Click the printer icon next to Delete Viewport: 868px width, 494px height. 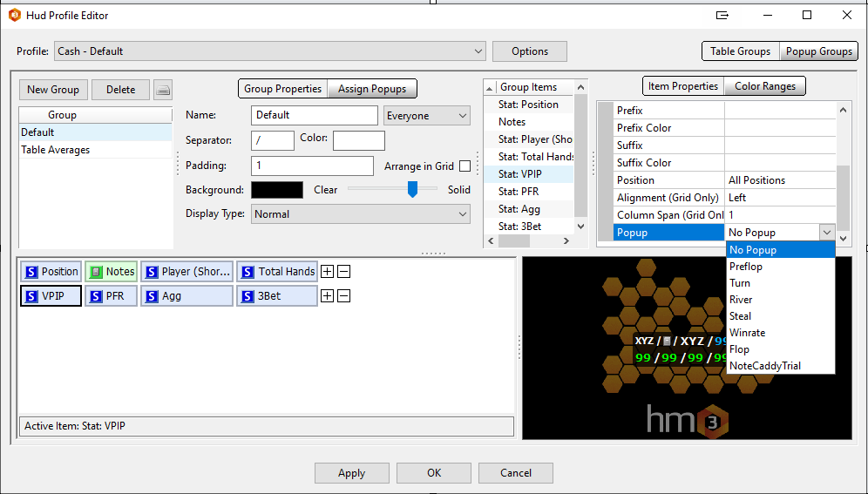pos(163,90)
